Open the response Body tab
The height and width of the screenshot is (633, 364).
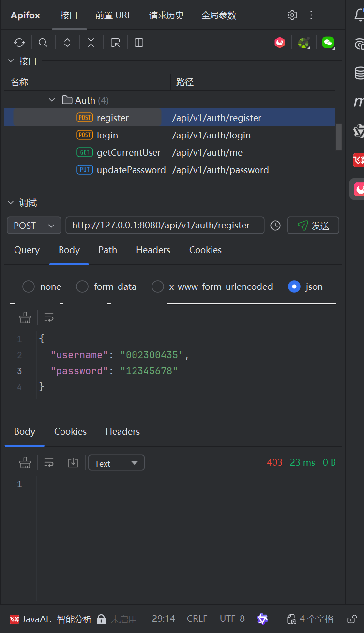pos(25,431)
